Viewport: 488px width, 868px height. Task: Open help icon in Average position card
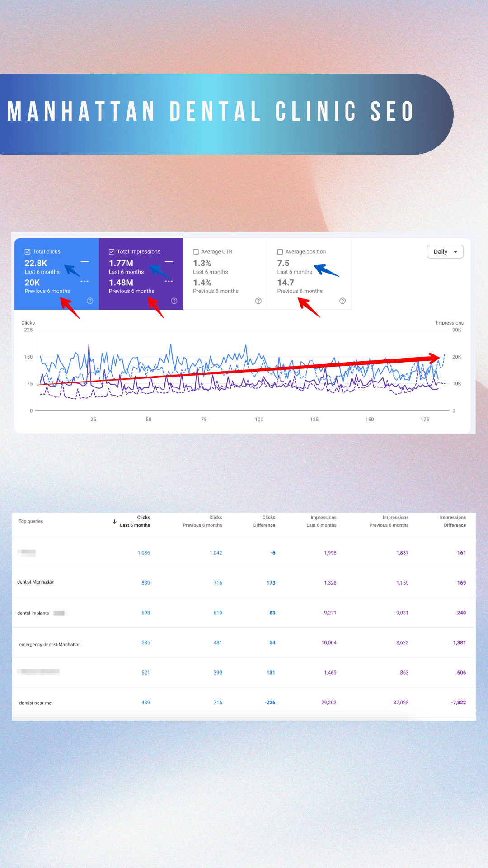[343, 301]
